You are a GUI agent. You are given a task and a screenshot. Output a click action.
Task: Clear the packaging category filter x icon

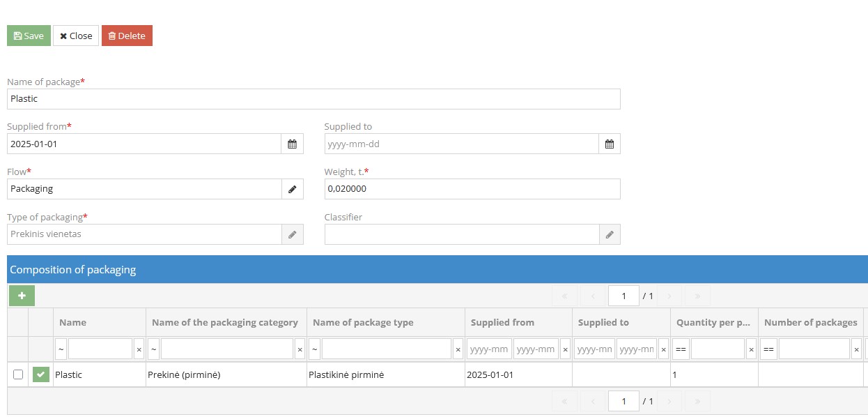point(298,349)
